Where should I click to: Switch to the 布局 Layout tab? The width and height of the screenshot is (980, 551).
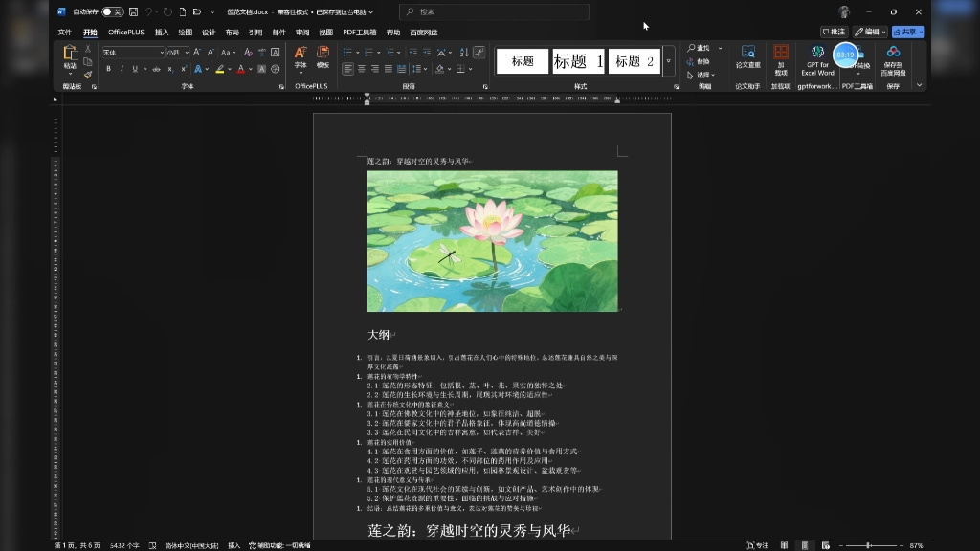coord(232,33)
